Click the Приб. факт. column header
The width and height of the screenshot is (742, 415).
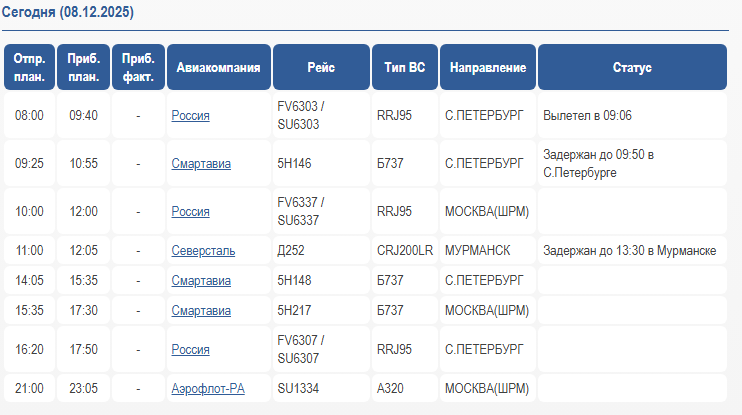point(138,68)
